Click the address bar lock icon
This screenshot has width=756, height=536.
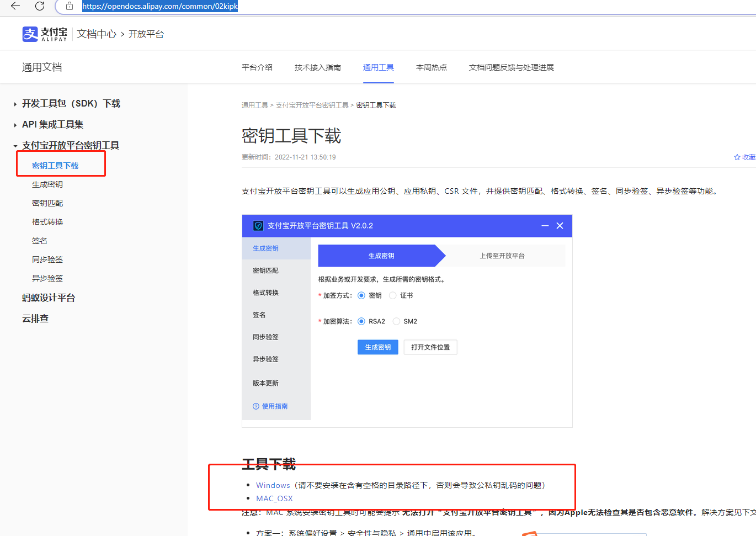(x=70, y=6)
